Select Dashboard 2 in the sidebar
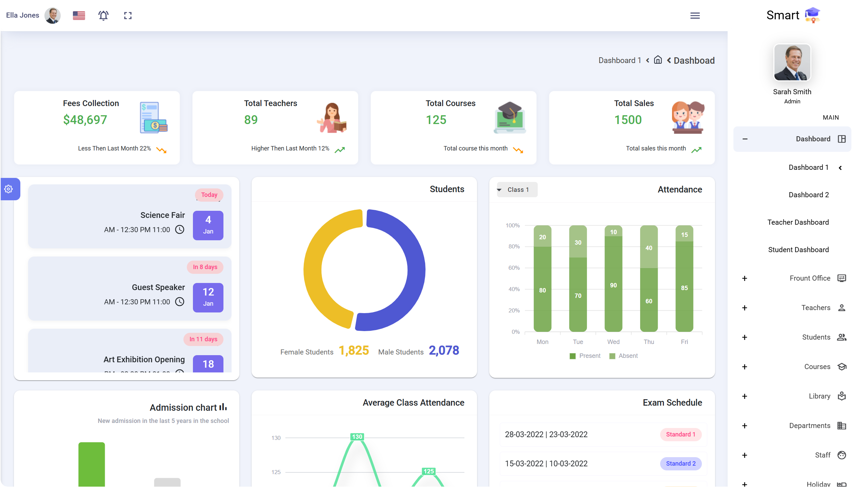This screenshot has width=868, height=488. [x=809, y=195]
